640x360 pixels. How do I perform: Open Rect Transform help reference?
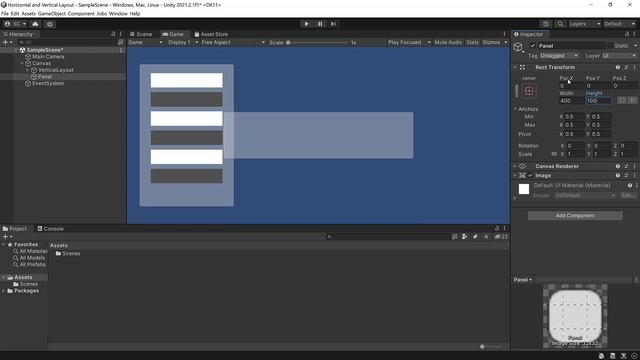(x=618, y=67)
